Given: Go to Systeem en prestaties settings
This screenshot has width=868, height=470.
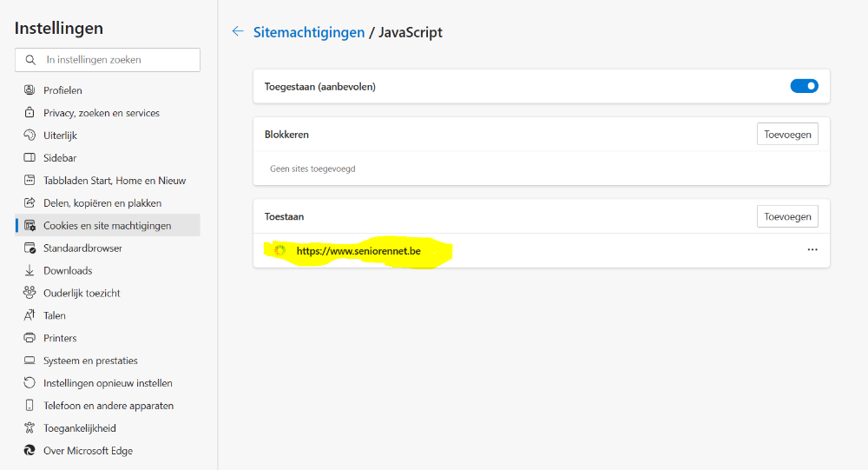Looking at the screenshot, I should tap(90, 361).
